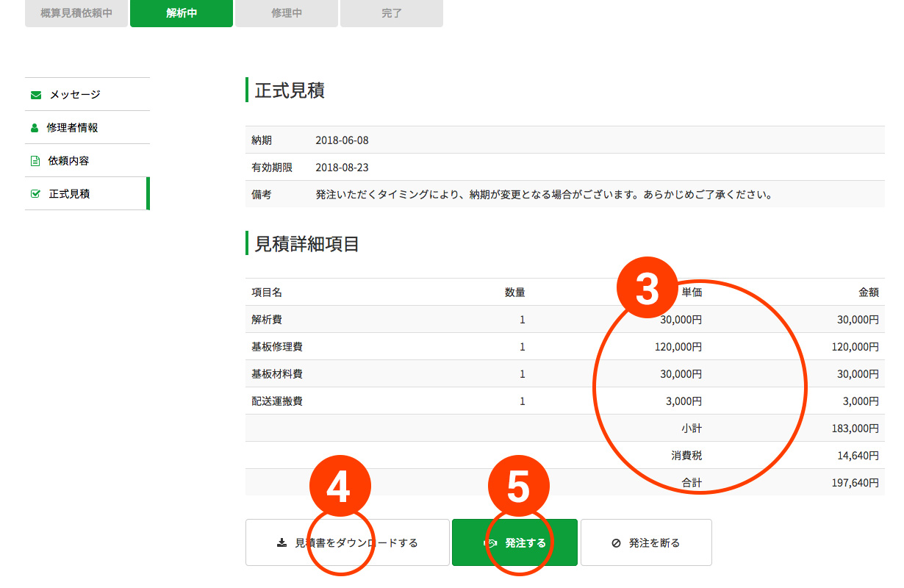Viewport: 904px width, 588px height.
Task: Click the orange number 3 badge
Action: pos(646,290)
